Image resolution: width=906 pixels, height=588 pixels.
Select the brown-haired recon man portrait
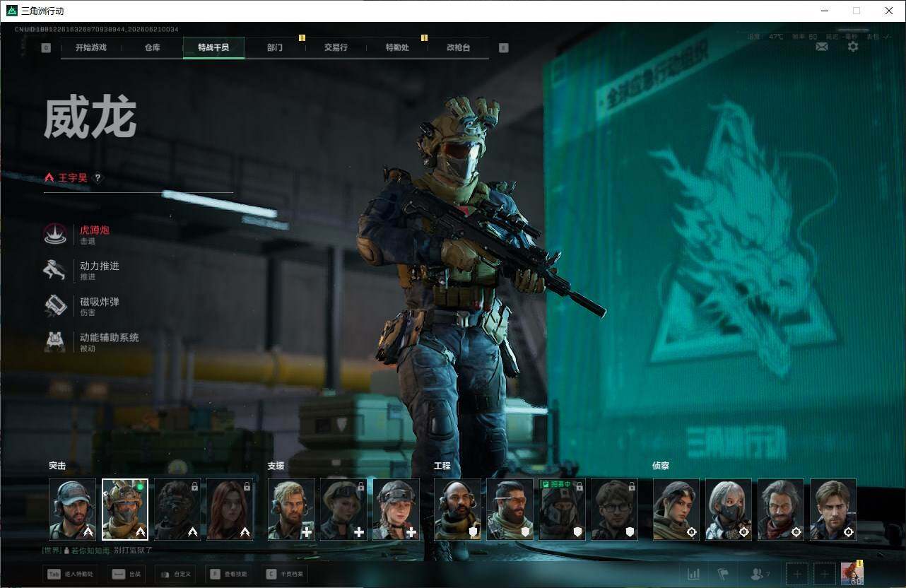833,510
